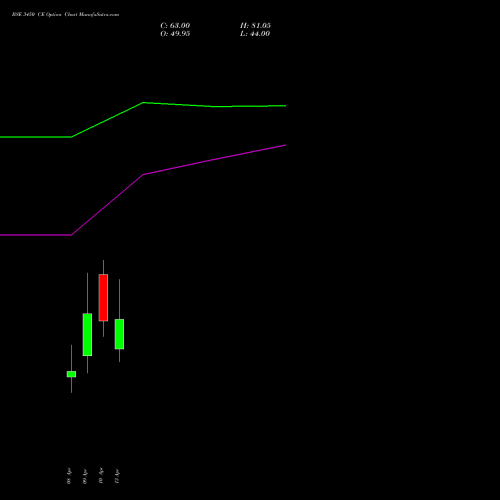Select the open value 'O: 49.95'
This screenshot has height=500, width=500.
175,34
